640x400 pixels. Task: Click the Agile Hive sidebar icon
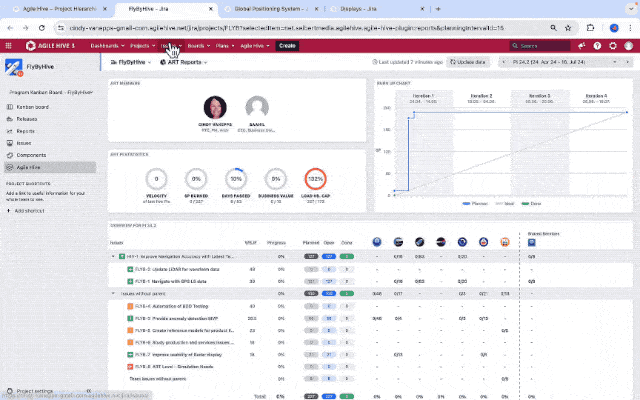point(10,167)
